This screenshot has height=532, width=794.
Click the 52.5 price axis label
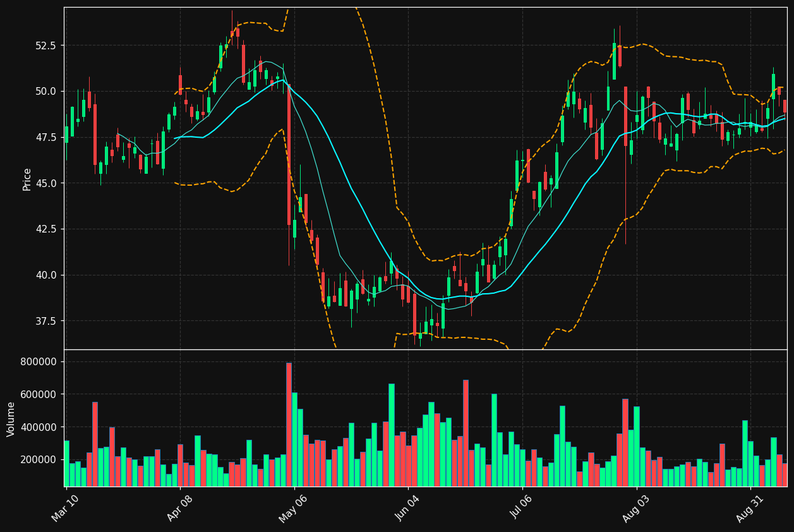point(46,45)
